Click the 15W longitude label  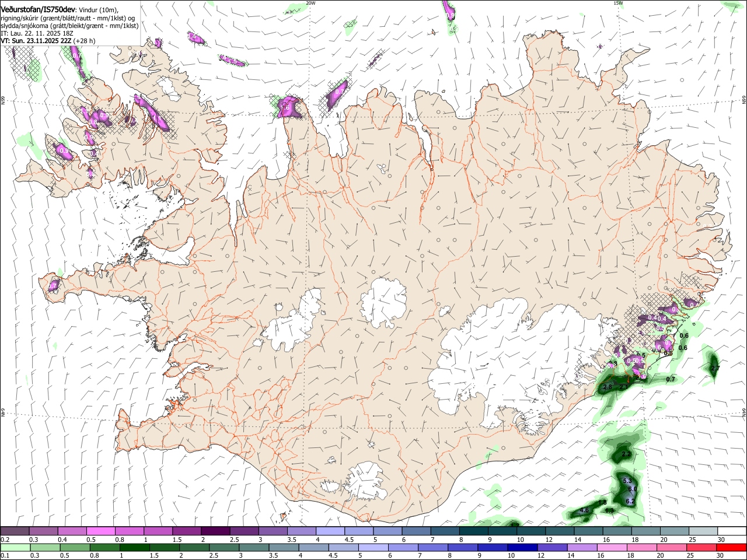pos(618,3)
